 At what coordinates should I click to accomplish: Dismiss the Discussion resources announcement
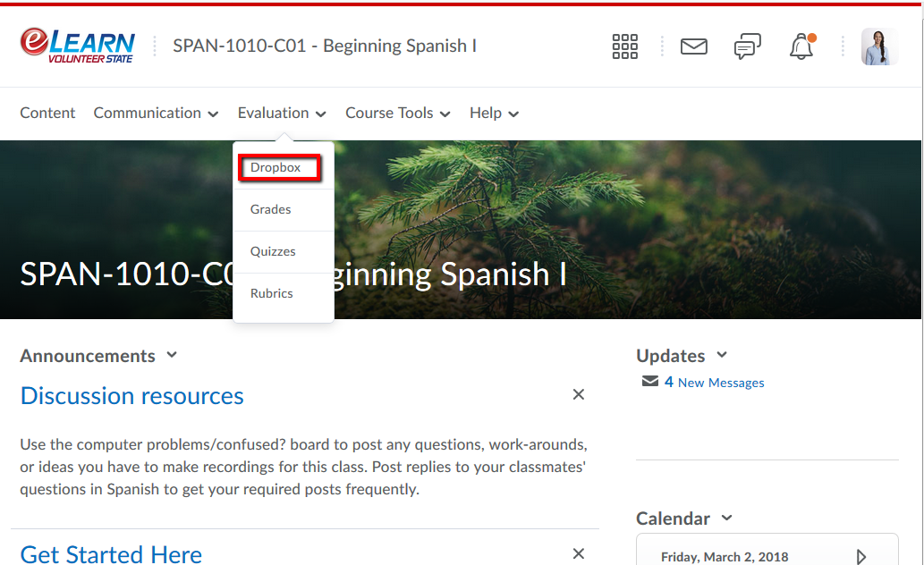pyautogui.click(x=579, y=394)
